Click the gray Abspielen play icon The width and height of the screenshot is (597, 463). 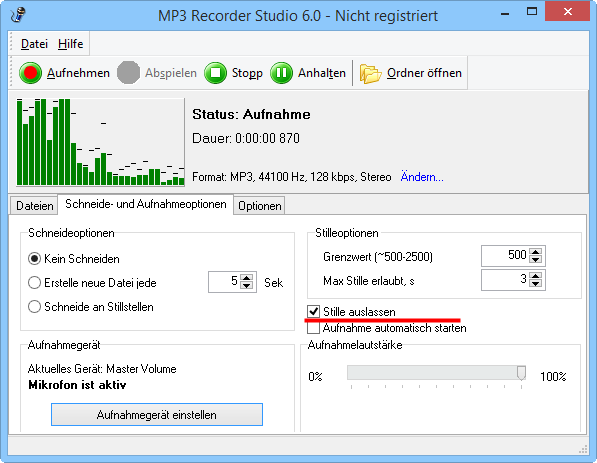(x=128, y=73)
